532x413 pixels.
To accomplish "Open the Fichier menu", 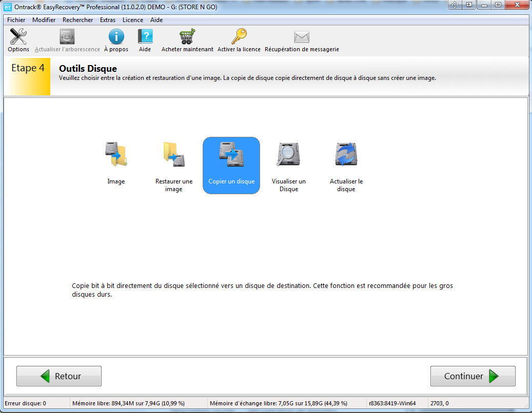I will click(x=16, y=20).
